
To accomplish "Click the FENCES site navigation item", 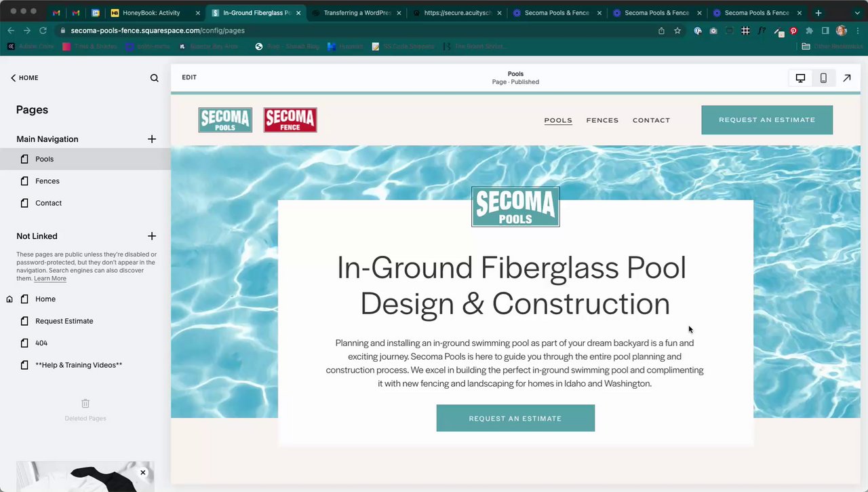I will pos(602,120).
